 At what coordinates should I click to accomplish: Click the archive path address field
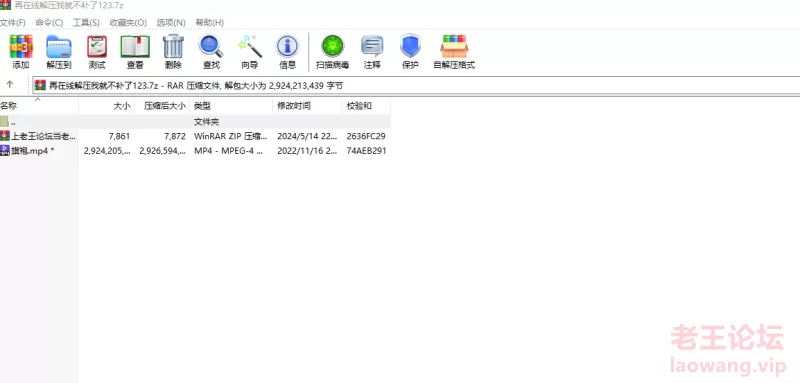pos(416,86)
